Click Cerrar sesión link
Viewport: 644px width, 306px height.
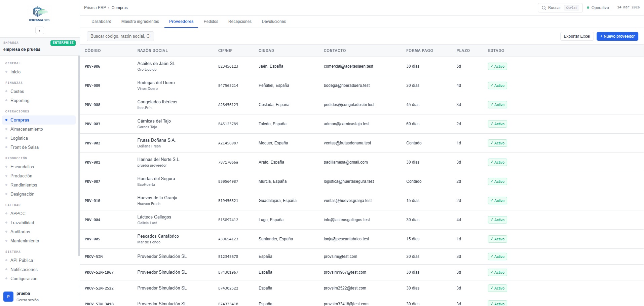28,300
